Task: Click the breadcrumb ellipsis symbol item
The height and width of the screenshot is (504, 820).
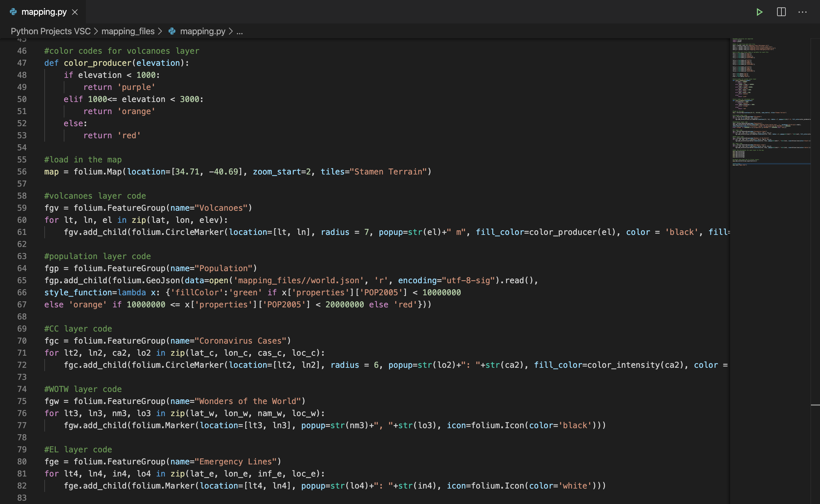Action: pos(240,31)
